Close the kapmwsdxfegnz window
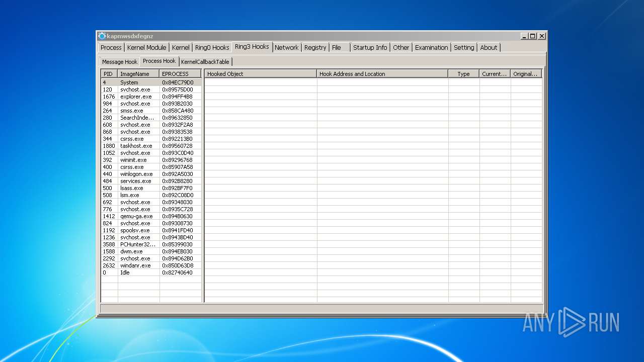The height and width of the screenshot is (362, 644). (542, 36)
